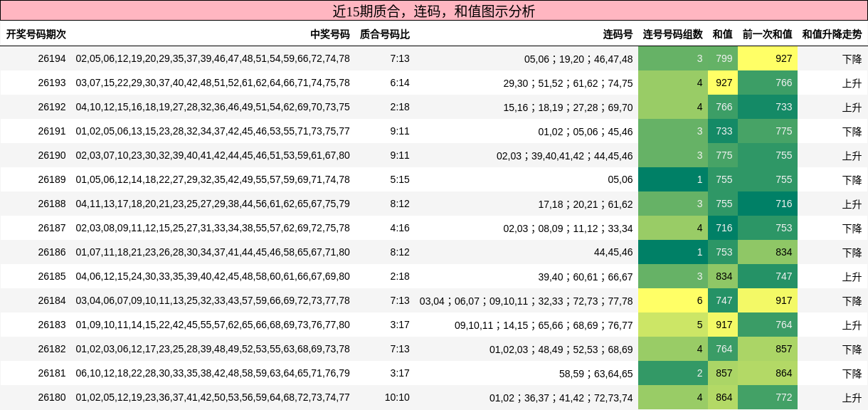Select period number 26190
This screenshot has height=410, width=868.
pyautogui.click(x=52, y=155)
